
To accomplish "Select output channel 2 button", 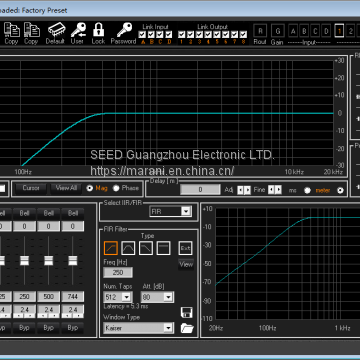I will pyautogui.click(x=351, y=31).
